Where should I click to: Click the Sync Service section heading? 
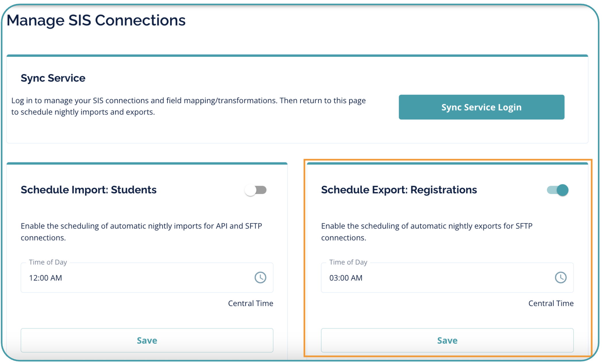click(53, 78)
